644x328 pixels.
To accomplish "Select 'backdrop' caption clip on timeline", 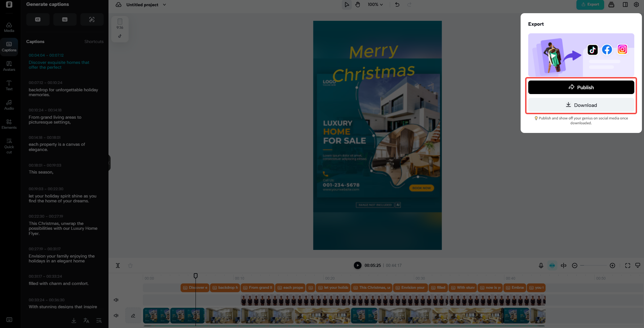I will tap(225, 288).
